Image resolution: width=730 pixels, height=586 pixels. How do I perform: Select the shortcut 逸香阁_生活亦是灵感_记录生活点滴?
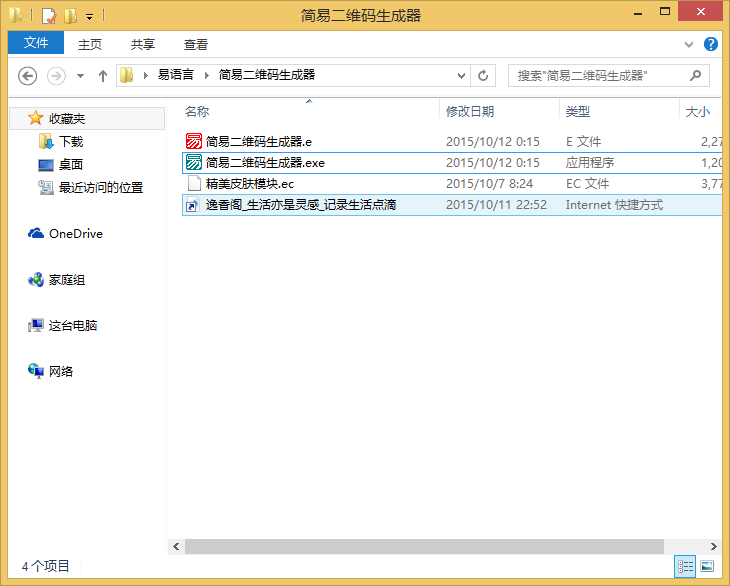[x=452, y=205]
